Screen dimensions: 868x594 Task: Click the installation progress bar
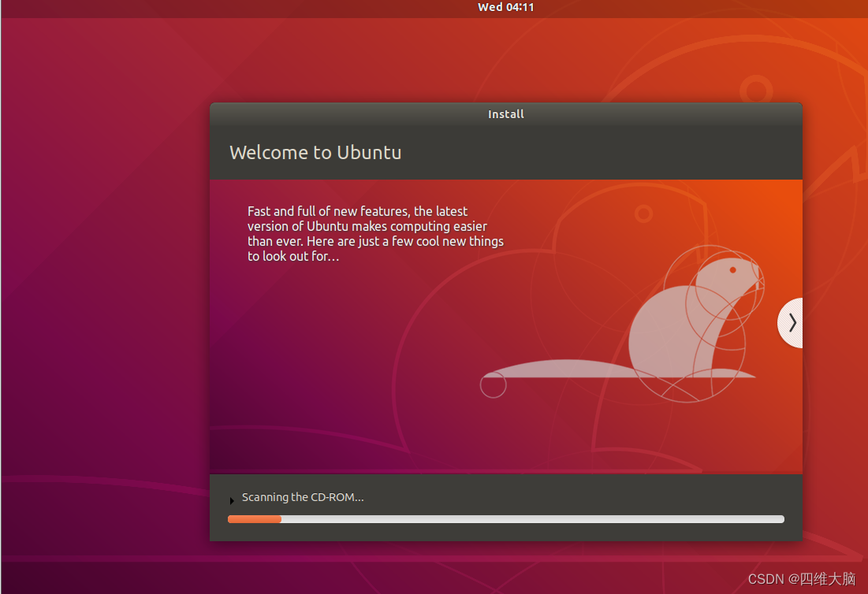pyautogui.click(x=505, y=518)
